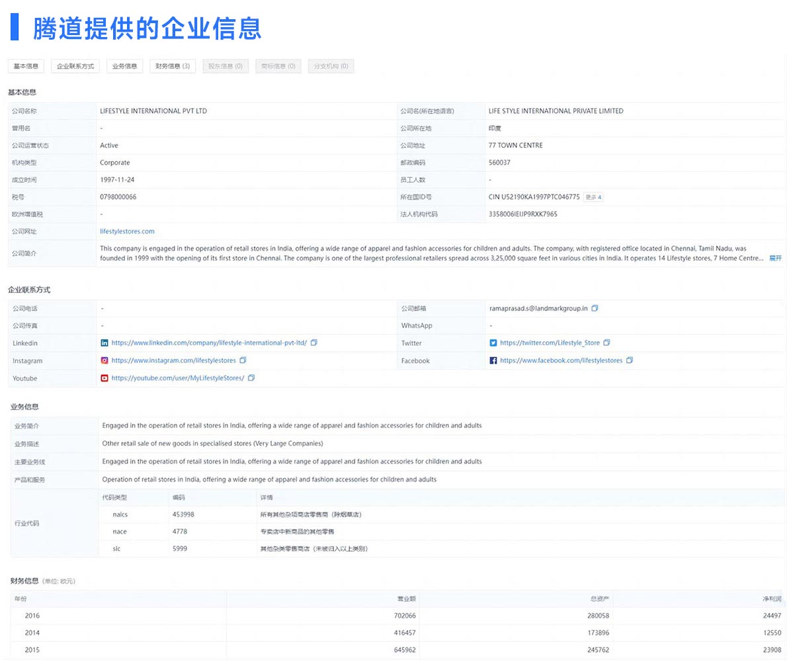Open the Twitter Lifestyle_Store link

550,343
